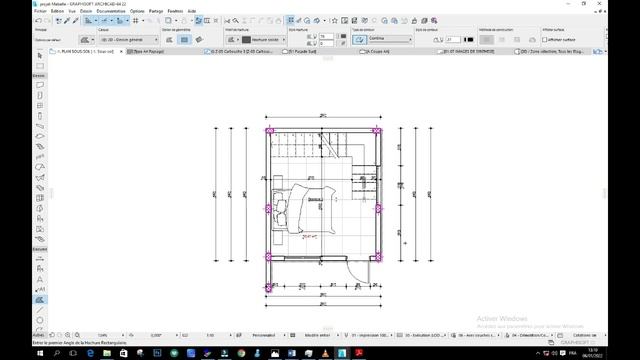
Task: Click the fill foreground pen number field
Action: pos(326,36)
